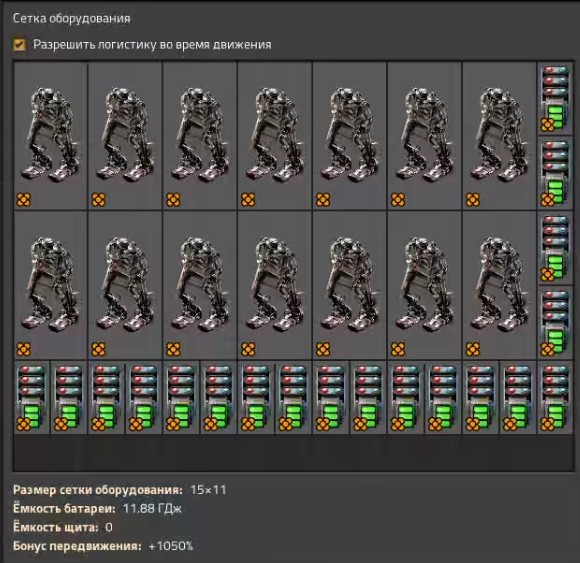Pick third battery in right column

[x=555, y=248]
